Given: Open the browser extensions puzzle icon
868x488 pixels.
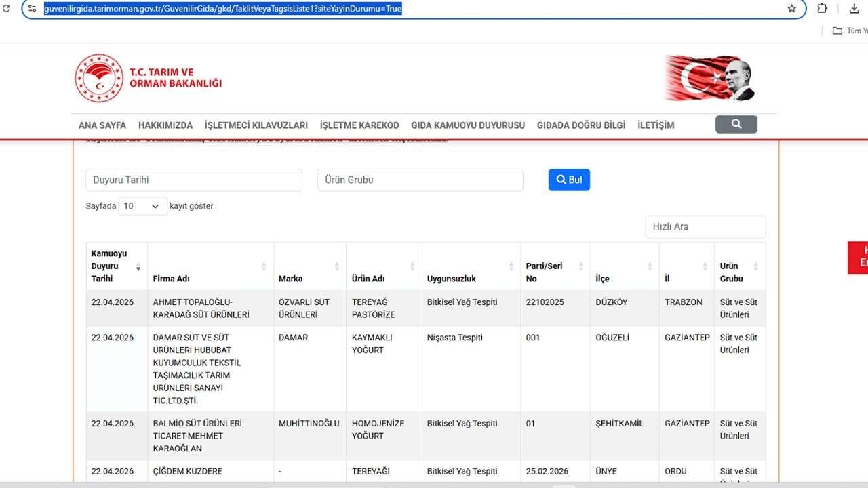Looking at the screenshot, I should (x=822, y=9).
